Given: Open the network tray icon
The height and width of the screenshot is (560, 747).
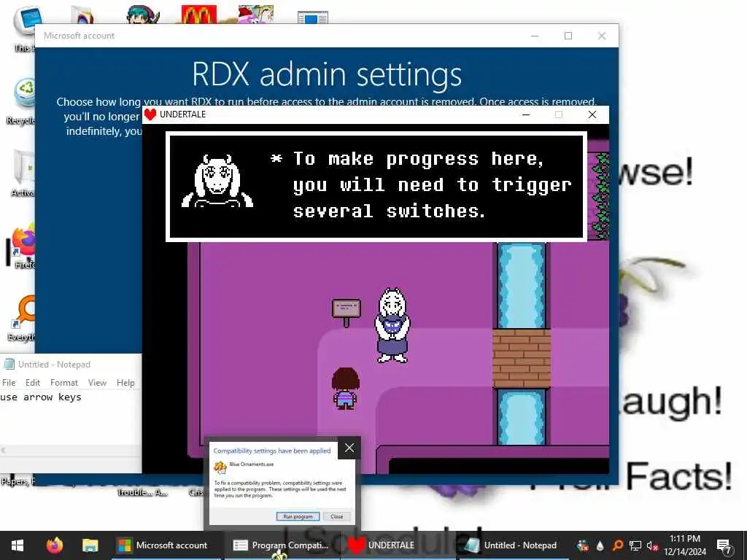Looking at the screenshot, I should click(x=635, y=545).
